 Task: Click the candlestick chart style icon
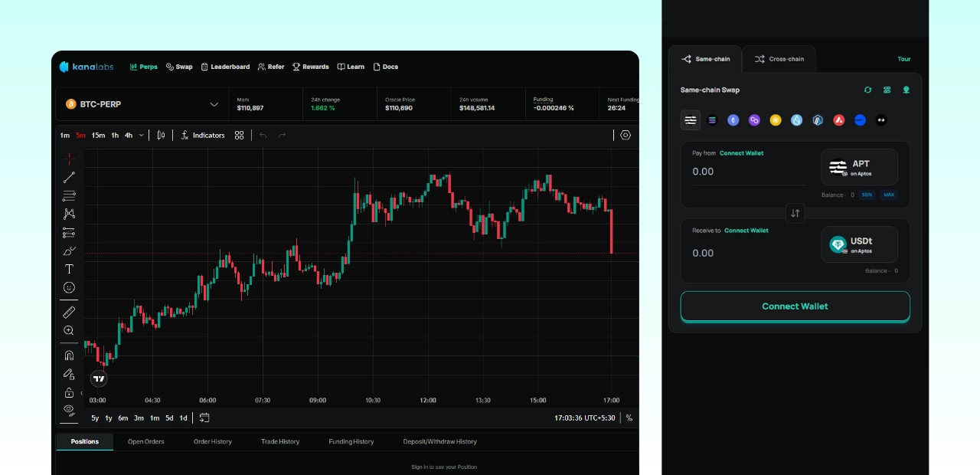[161, 136]
